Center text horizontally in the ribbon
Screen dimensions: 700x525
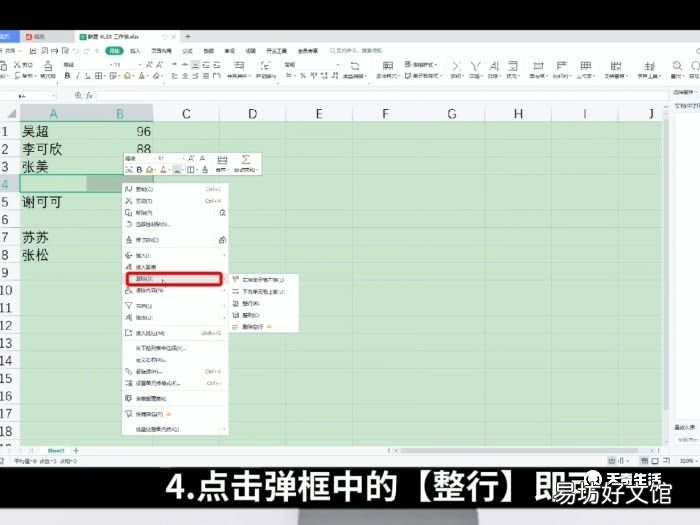[185, 76]
